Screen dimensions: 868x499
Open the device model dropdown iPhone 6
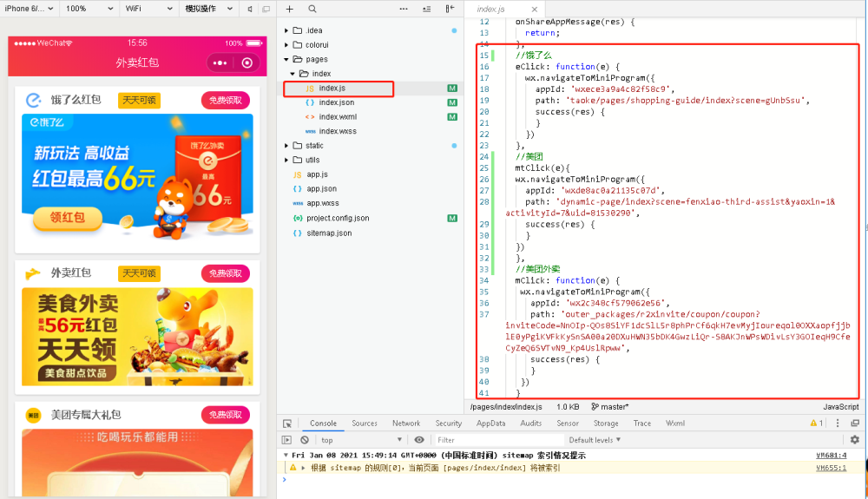pyautogui.click(x=30, y=9)
